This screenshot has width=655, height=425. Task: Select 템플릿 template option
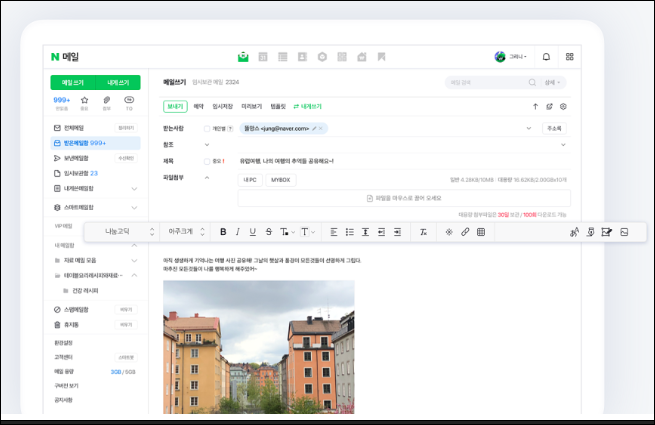278,107
